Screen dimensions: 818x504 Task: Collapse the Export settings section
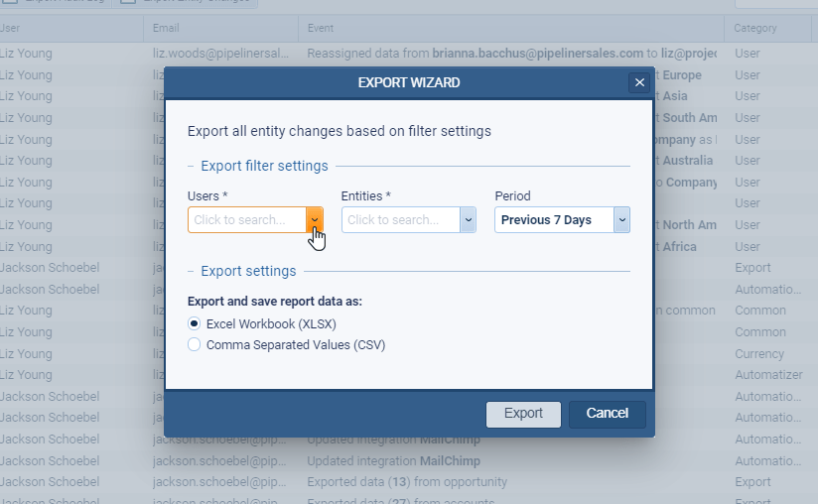[x=193, y=271]
